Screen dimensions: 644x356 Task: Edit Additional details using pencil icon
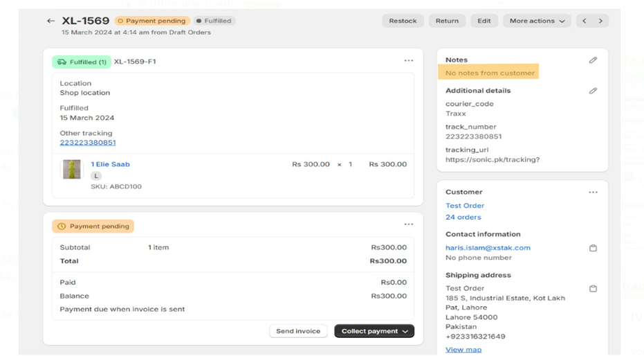pyautogui.click(x=593, y=91)
